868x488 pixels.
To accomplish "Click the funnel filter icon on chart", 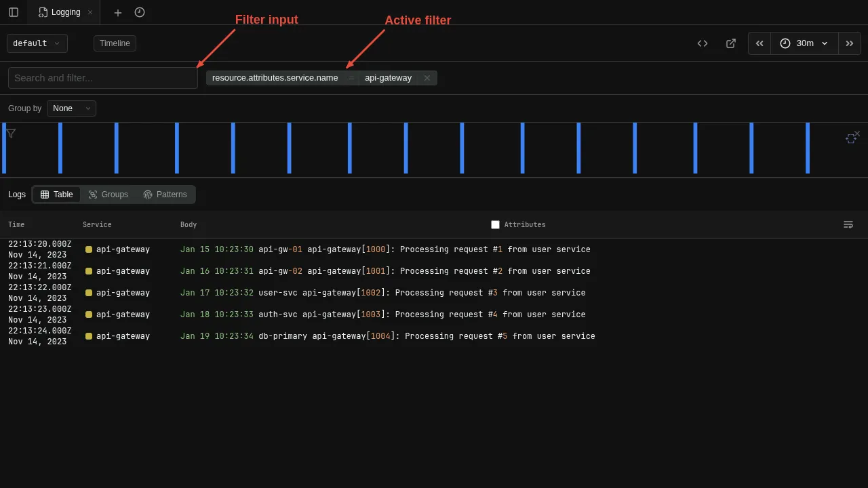I will (11, 134).
